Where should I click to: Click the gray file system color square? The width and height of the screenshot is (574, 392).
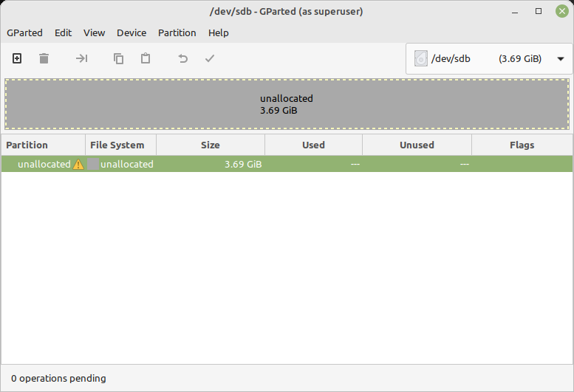93,164
